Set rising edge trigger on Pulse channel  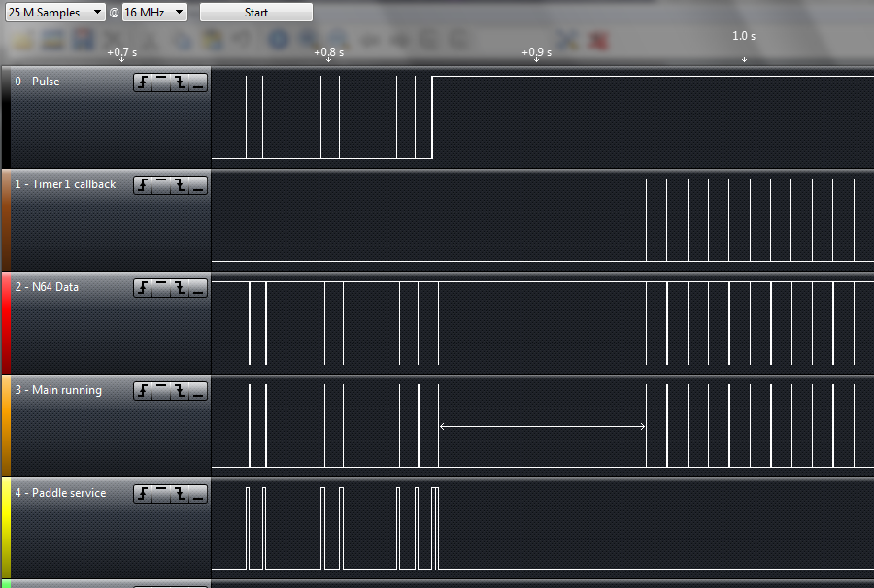[144, 82]
